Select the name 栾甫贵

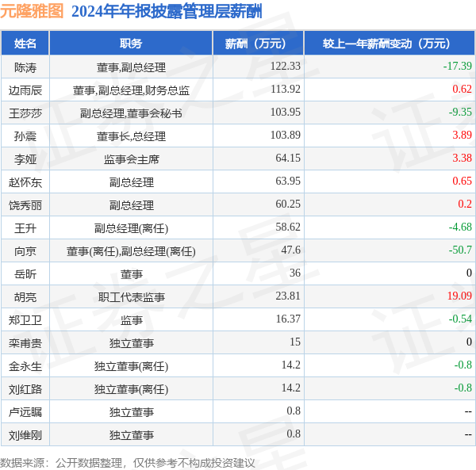[25, 343]
